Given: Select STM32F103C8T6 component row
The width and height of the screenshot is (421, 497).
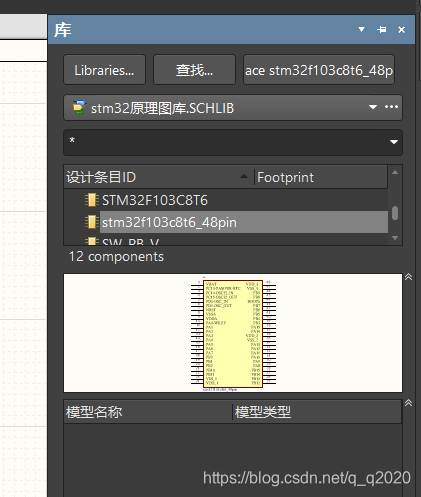Looking at the screenshot, I should (x=226, y=200).
